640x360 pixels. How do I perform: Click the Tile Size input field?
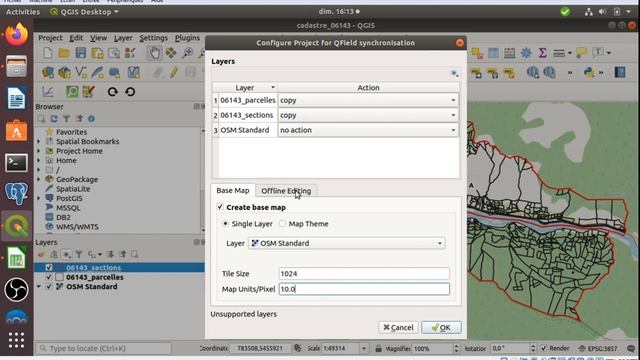[364, 273]
